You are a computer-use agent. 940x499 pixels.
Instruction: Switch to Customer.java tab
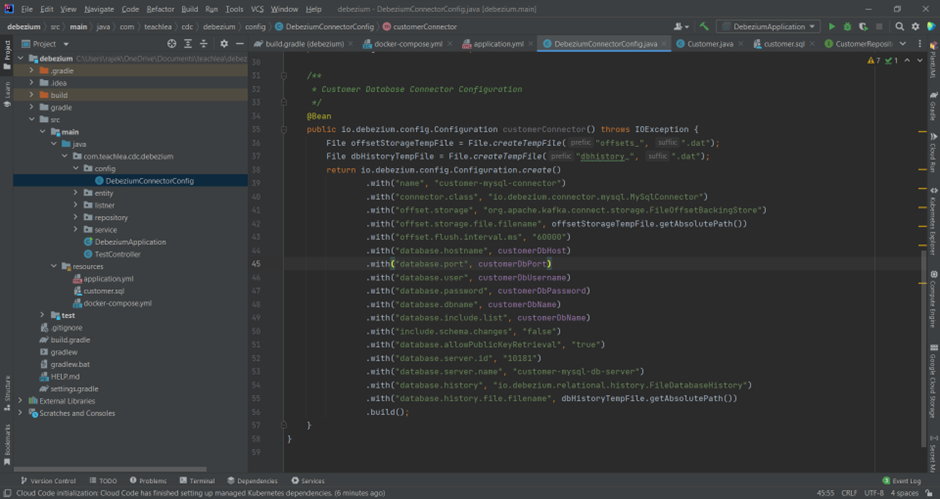tap(709, 44)
